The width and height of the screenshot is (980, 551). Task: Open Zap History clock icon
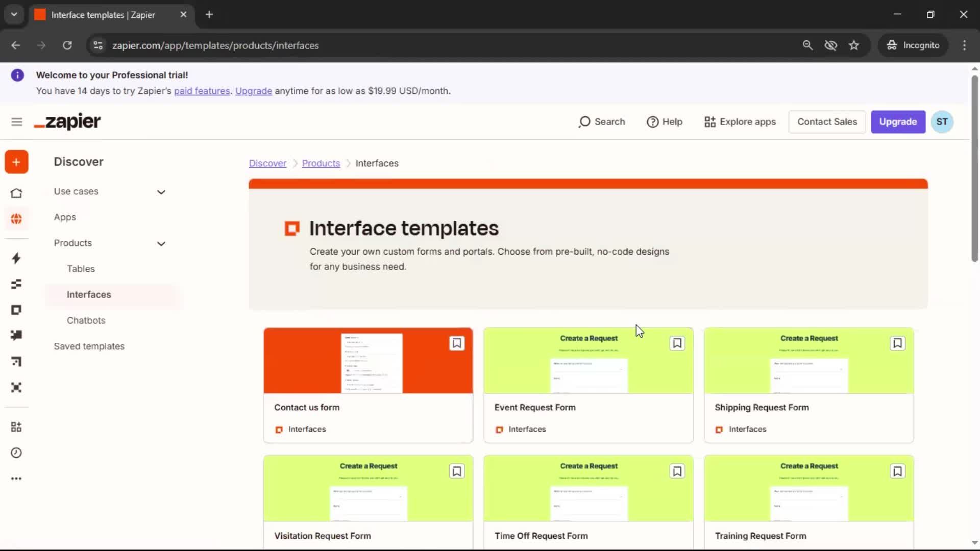pyautogui.click(x=16, y=453)
